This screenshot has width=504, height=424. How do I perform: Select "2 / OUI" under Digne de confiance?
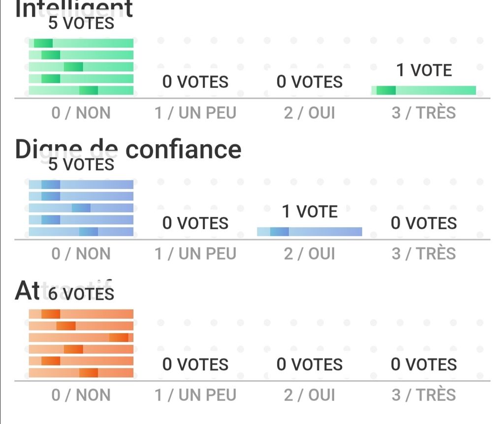[310, 254]
